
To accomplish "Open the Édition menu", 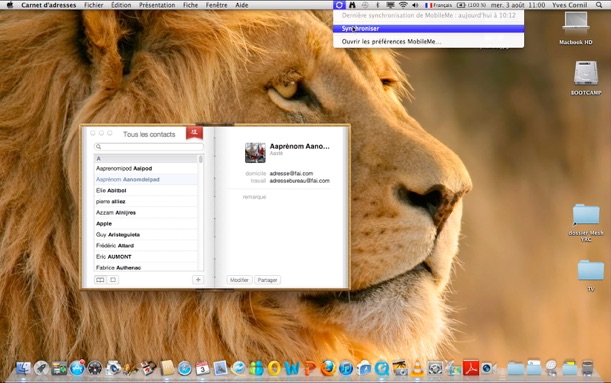I will click(121, 5).
